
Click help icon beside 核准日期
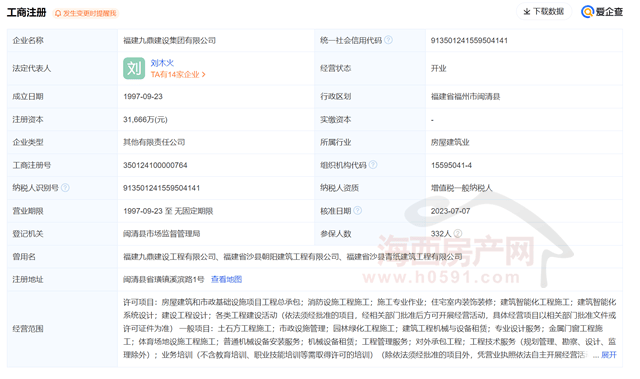(358, 211)
